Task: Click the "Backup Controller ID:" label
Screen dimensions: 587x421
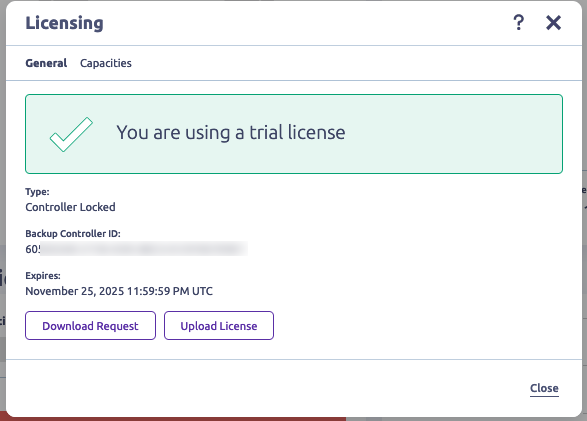Action: click(73, 234)
